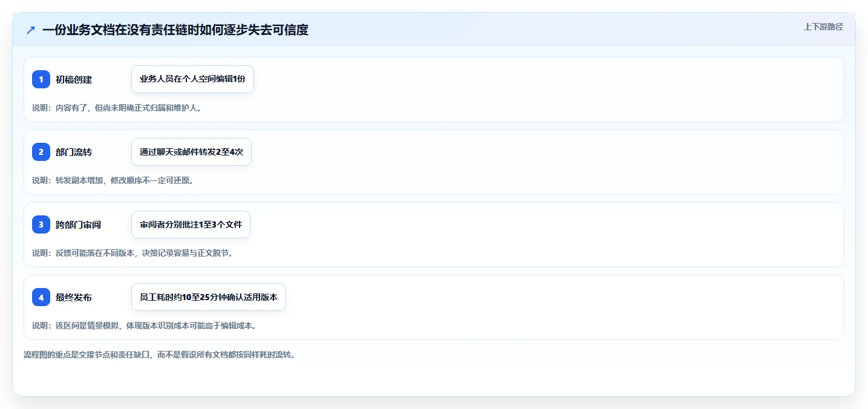868x409 pixels.
Task: Click the note 内容有了，但尚未明确正式归属和维护人
Action: point(117,108)
